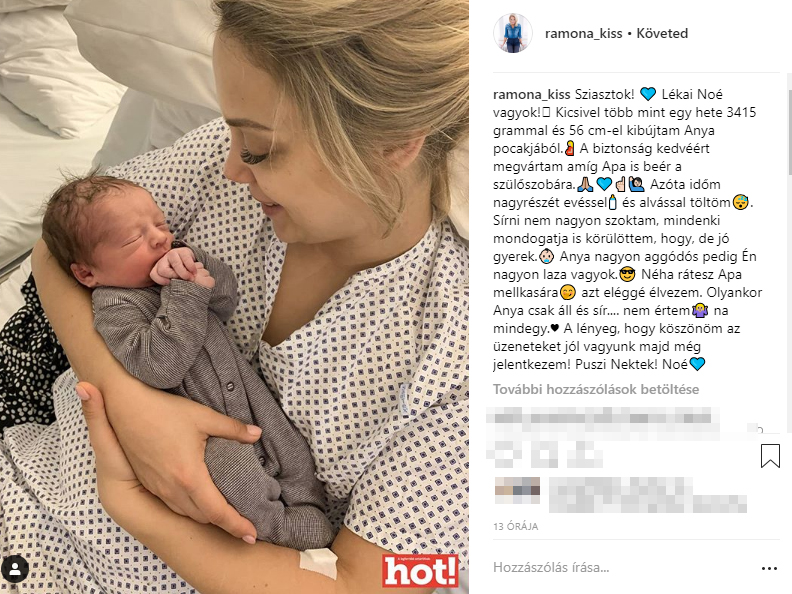Click the sunglasses face emoji in caption
The width and height of the screenshot is (792, 594).
[627, 275]
